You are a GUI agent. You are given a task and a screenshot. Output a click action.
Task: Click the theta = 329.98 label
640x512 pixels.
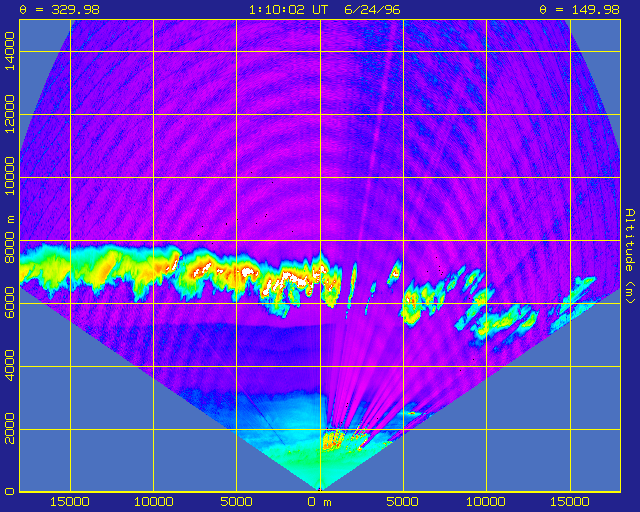60,9
